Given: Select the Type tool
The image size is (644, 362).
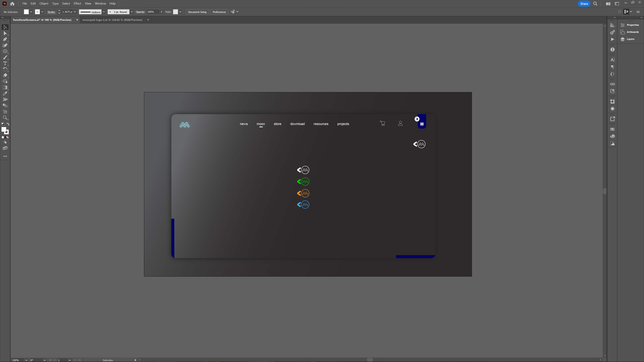Looking at the screenshot, I should pyautogui.click(x=5, y=64).
